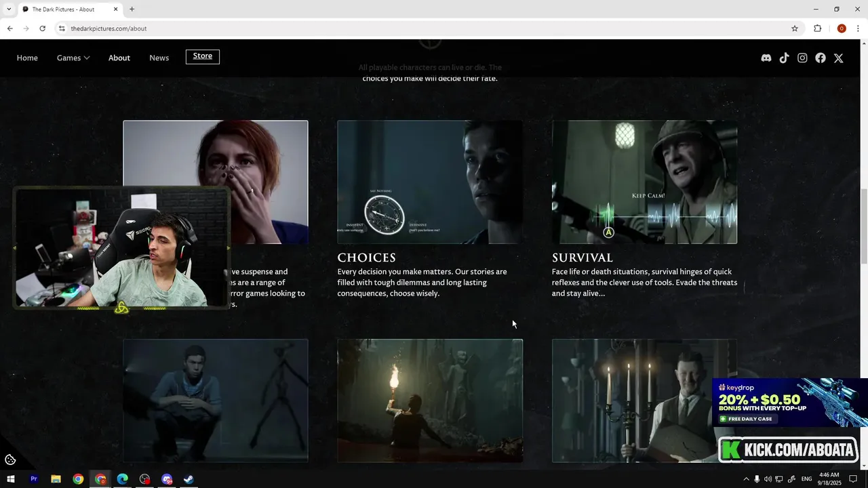Screen dimensions: 868x488
Task: Click the SURVIVAL heading
Action: [x=583, y=258]
